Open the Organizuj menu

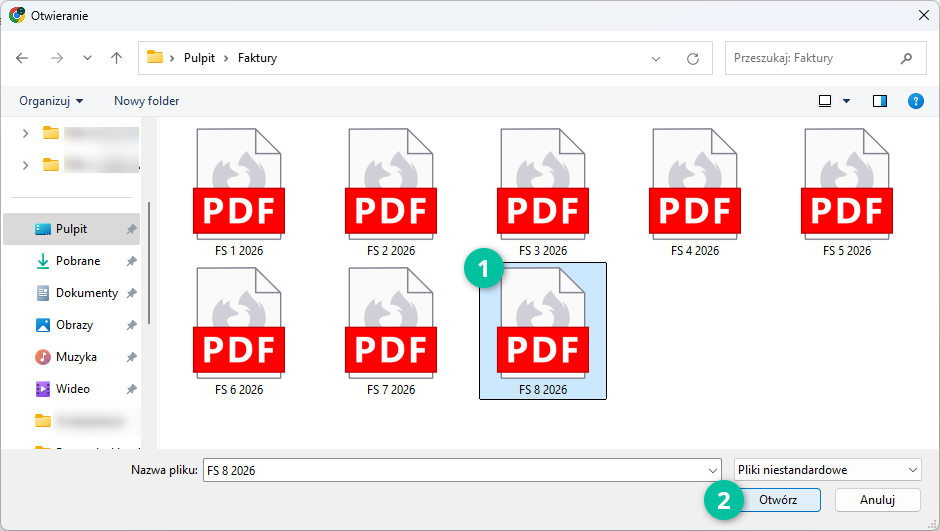(x=51, y=101)
